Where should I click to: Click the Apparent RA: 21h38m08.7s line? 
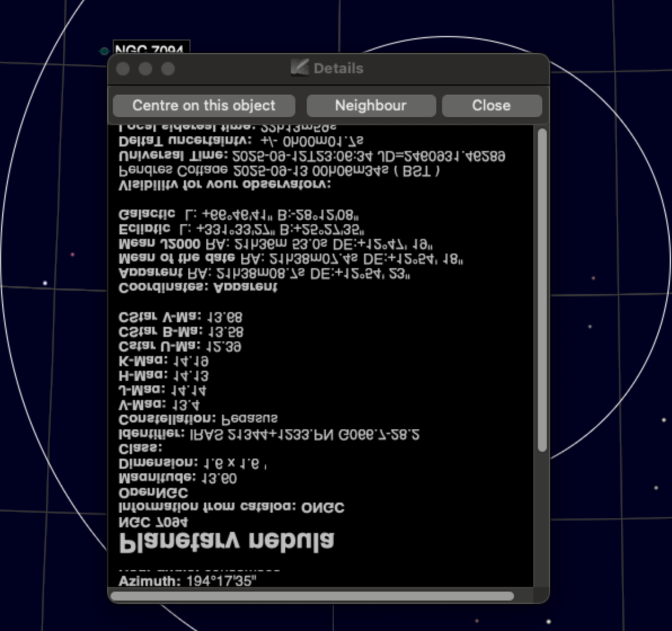(264, 273)
